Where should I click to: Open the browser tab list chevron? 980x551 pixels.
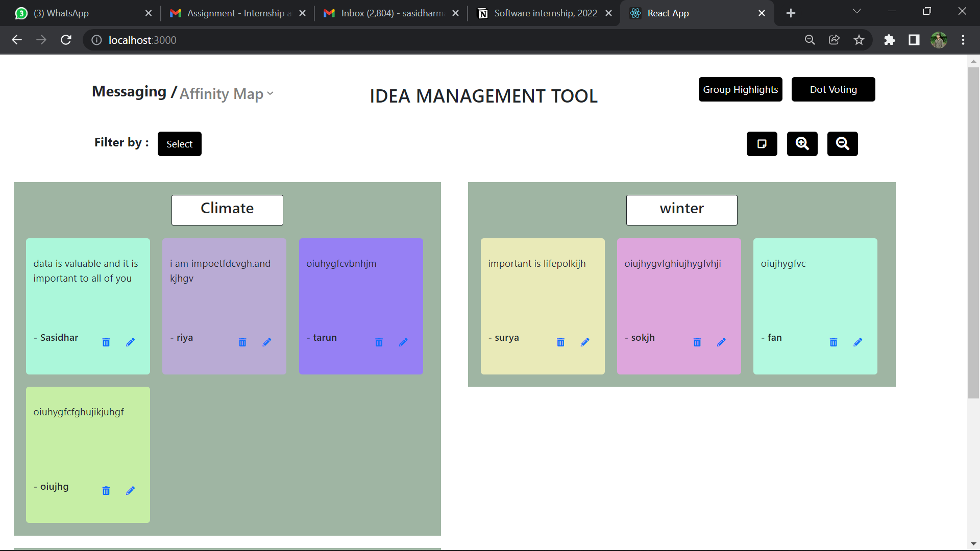(x=857, y=12)
